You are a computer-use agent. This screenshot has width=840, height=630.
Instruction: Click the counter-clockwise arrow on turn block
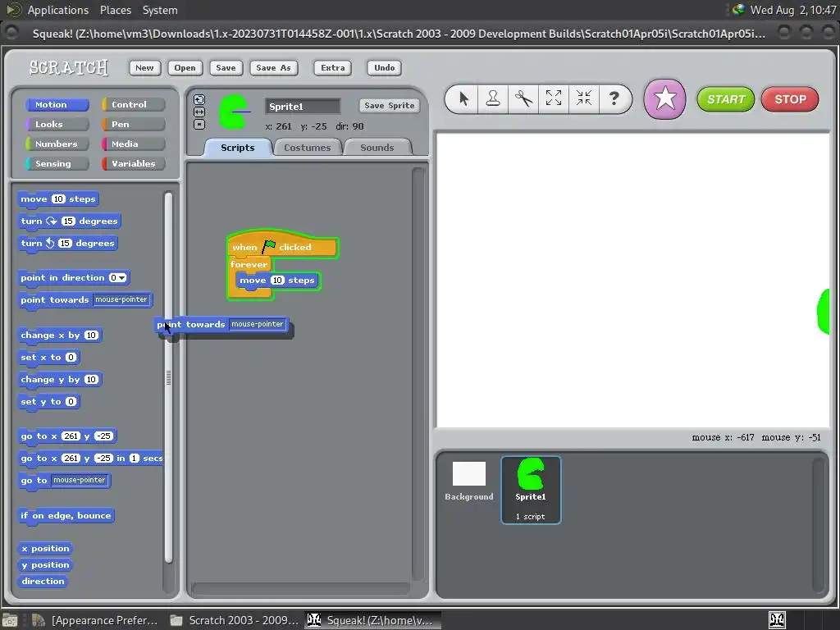[x=50, y=243]
